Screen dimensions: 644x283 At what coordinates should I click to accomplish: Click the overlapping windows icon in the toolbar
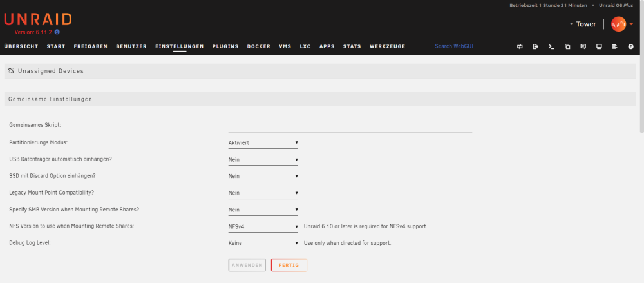(567, 46)
